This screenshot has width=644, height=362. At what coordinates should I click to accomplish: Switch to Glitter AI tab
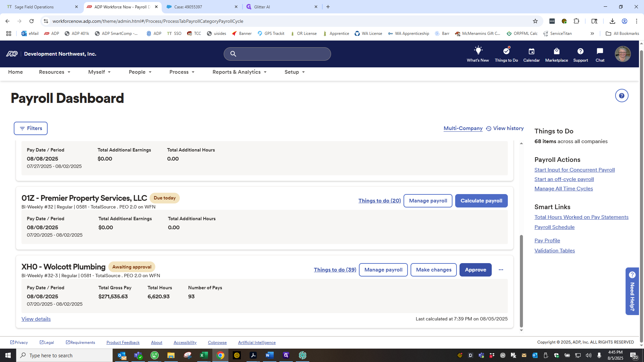pyautogui.click(x=282, y=7)
